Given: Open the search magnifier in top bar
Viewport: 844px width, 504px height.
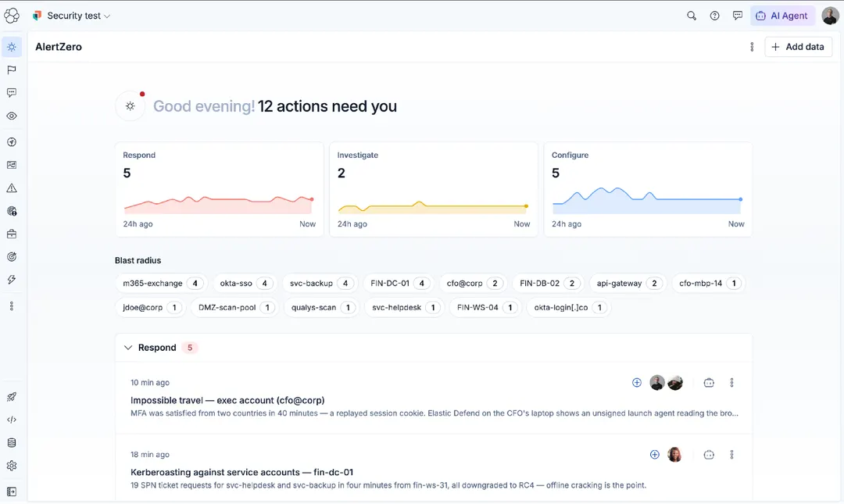Looking at the screenshot, I should (692, 16).
